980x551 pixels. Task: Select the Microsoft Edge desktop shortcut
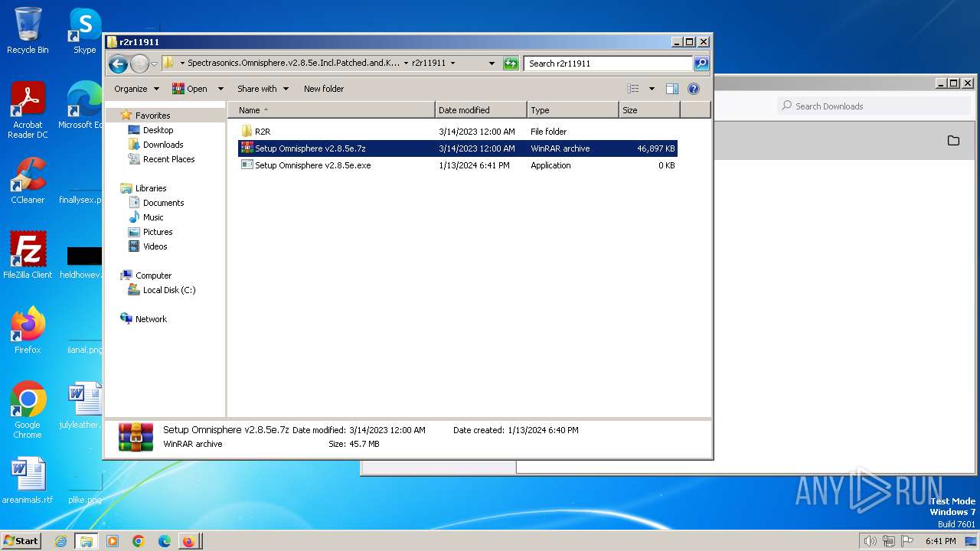tap(83, 106)
